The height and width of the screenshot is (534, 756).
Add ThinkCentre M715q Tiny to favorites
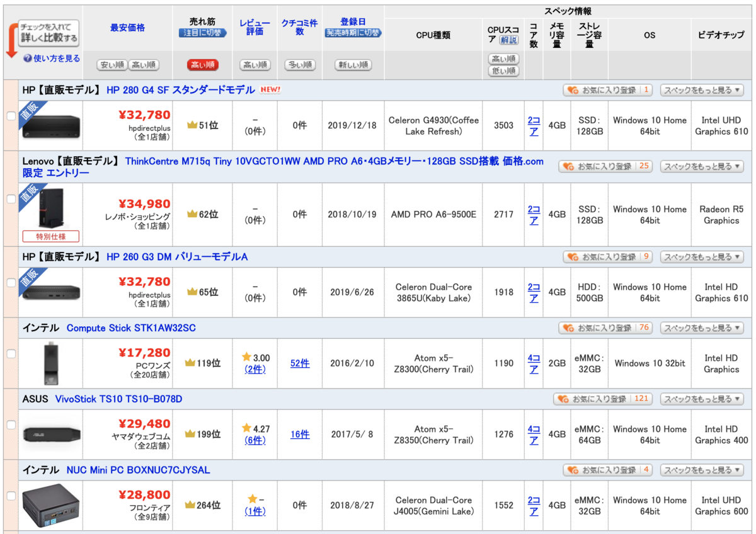point(605,167)
